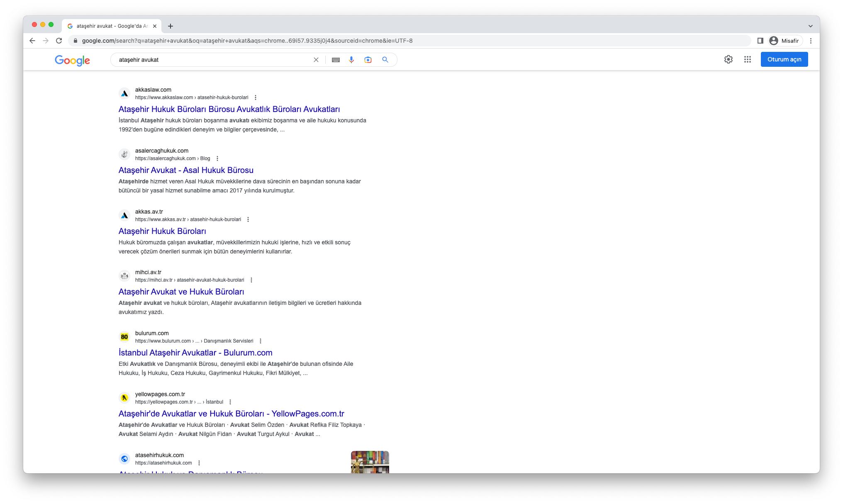Open options for the yellowpages.com.tr result
The height and width of the screenshot is (504, 843).
tap(230, 402)
